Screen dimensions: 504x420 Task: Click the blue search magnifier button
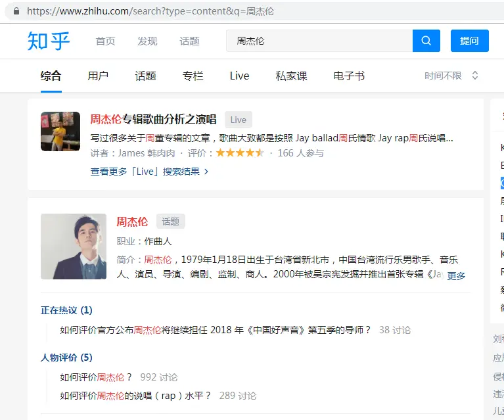click(x=426, y=41)
